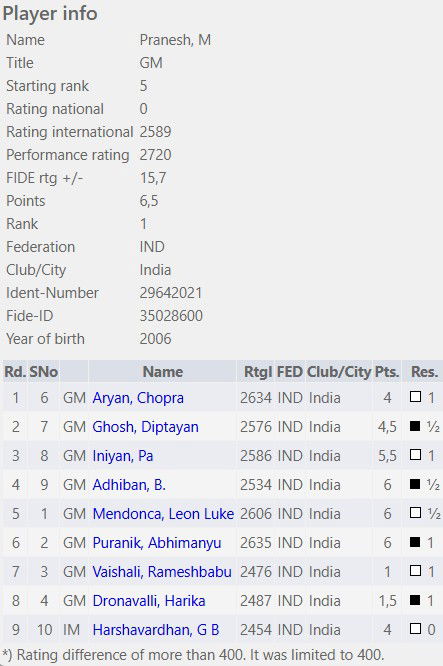This screenshot has width=443, height=666.
Task: Open Aryan, Chopra player link
Action: point(138,398)
